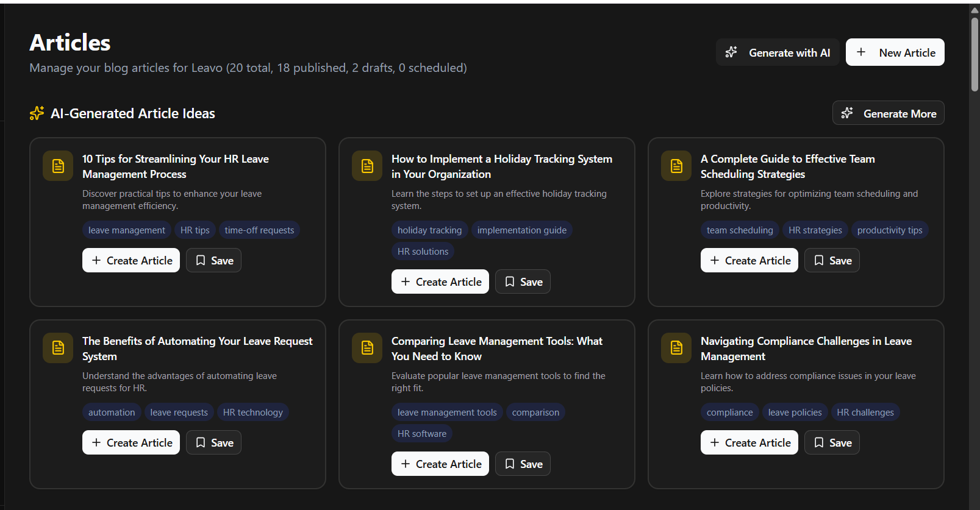The image size is (980, 510).
Task: Click Generate More article ideas
Action: pyautogui.click(x=888, y=113)
